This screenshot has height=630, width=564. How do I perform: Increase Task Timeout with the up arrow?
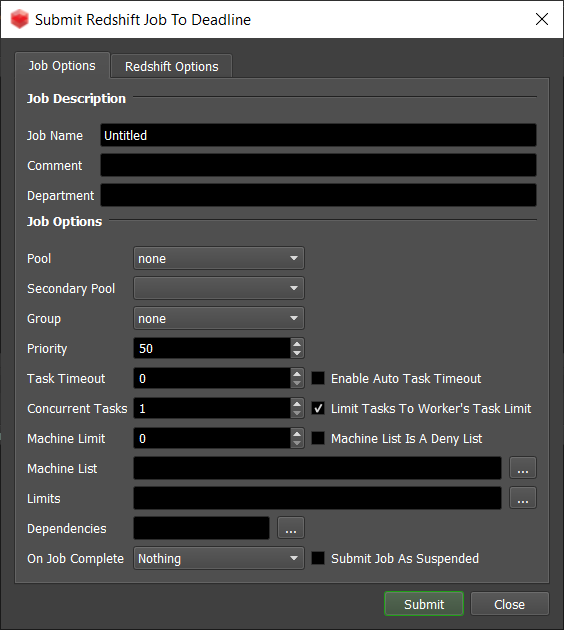click(x=297, y=374)
